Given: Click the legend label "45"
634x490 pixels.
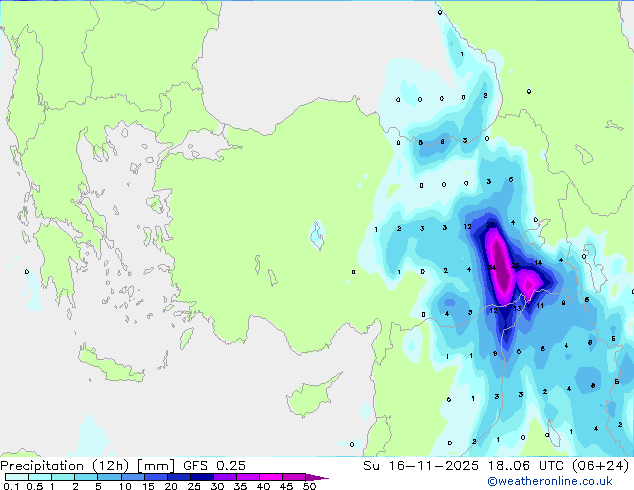Looking at the screenshot, I should click(x=286, y=486).
